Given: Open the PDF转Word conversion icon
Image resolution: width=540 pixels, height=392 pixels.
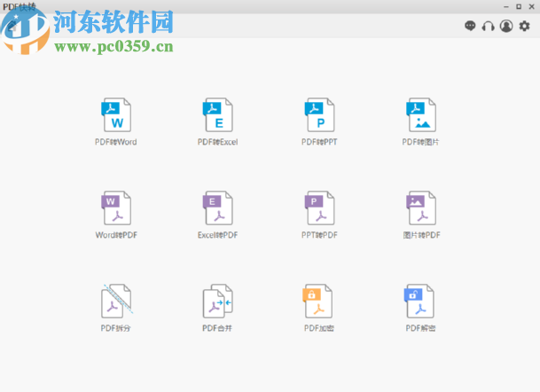Looking at the screenshot, I should (116, 115).
